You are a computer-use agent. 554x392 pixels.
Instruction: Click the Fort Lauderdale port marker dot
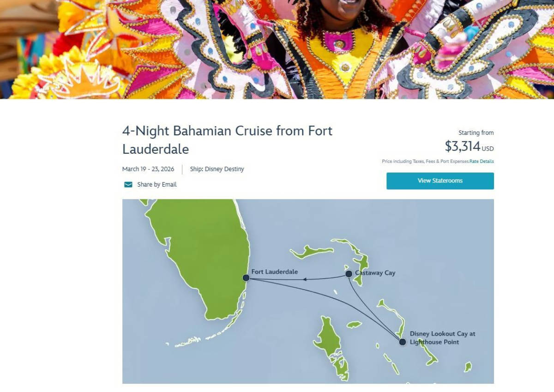[x=246, y=278]
